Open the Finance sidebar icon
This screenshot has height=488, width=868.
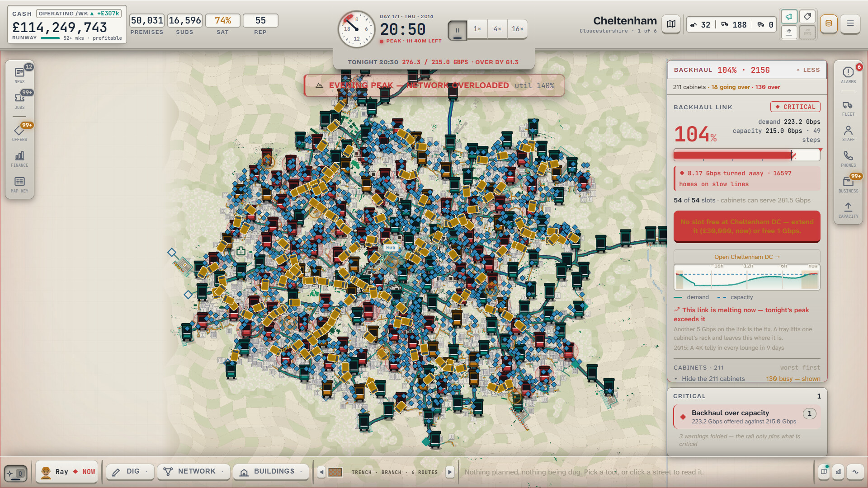click(19, 159)
